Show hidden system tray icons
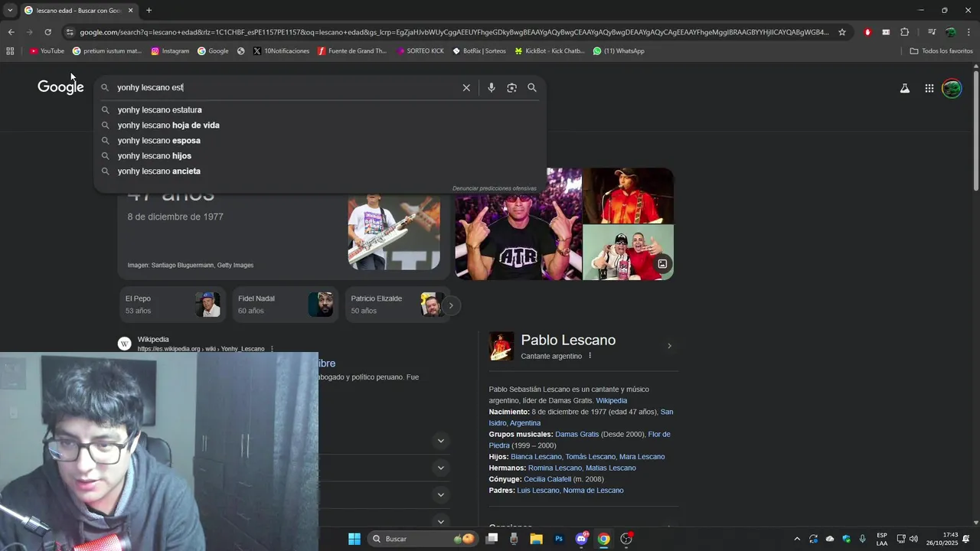Image resolution: width=980 pixels, height=551 pixels. tap(796, 539)
